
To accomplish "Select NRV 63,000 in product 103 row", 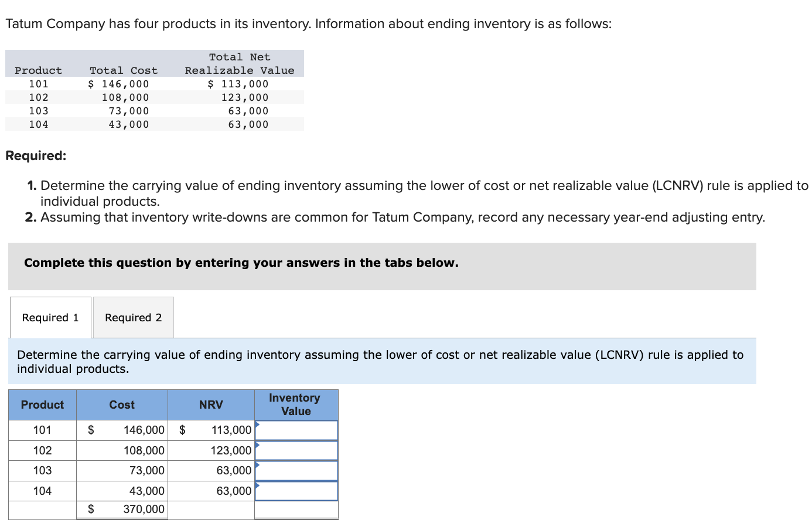I will click(234, 470).
